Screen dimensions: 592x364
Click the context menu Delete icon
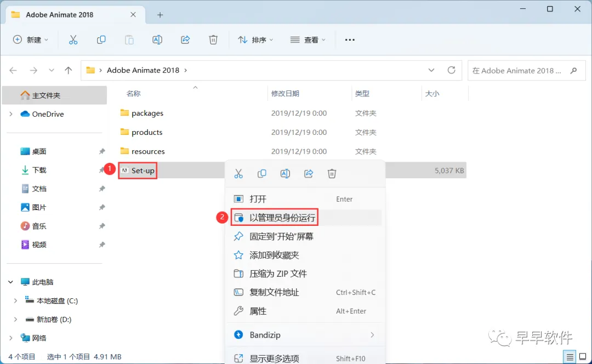332,174
